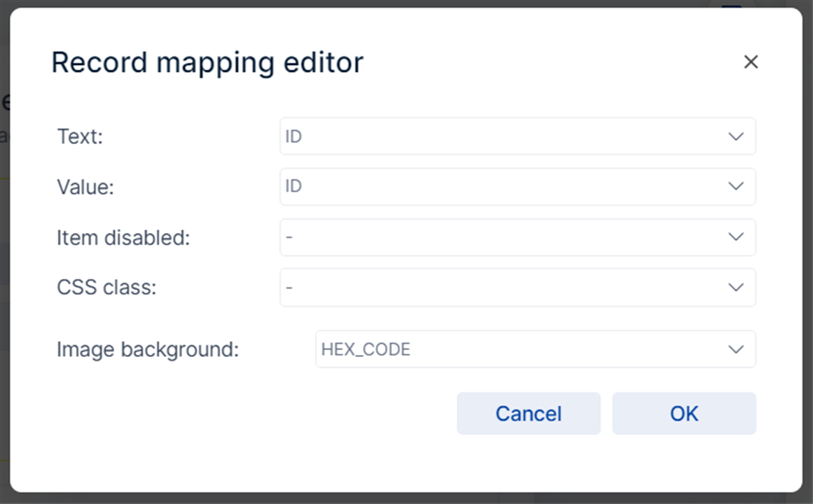Click the Record mapping editor title
The height and width of the screenshot is (504, 813).
pyautogui.click(x=207, y=62)
